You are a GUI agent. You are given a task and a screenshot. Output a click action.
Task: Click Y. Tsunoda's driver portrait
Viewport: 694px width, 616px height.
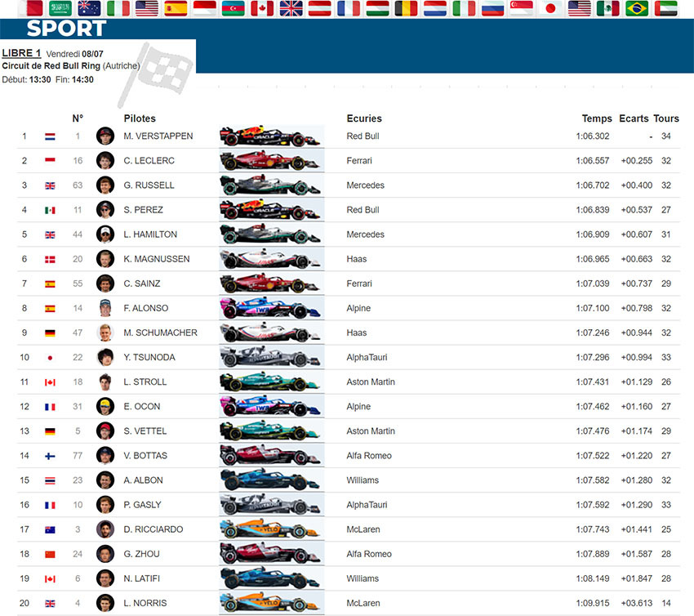pos(105,357)
